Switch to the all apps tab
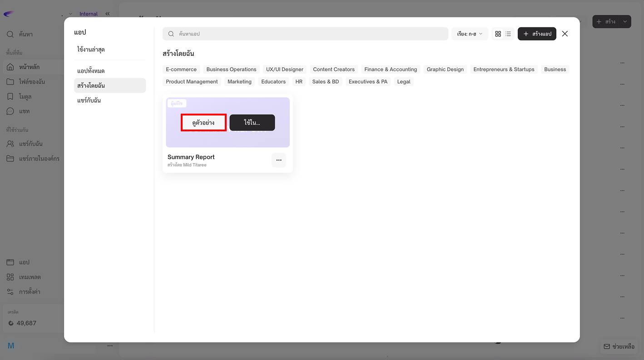This screenshot has height=360, width=644. 91,71
